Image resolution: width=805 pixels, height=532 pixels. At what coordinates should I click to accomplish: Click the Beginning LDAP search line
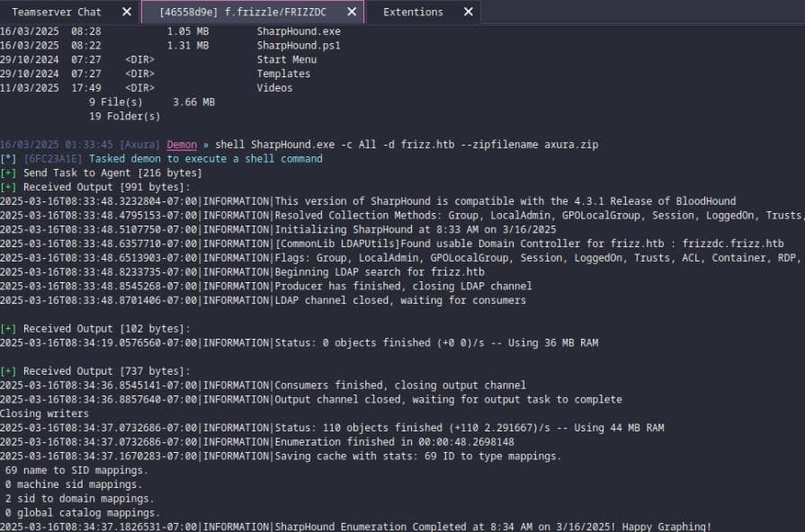(x=242, y=272)
